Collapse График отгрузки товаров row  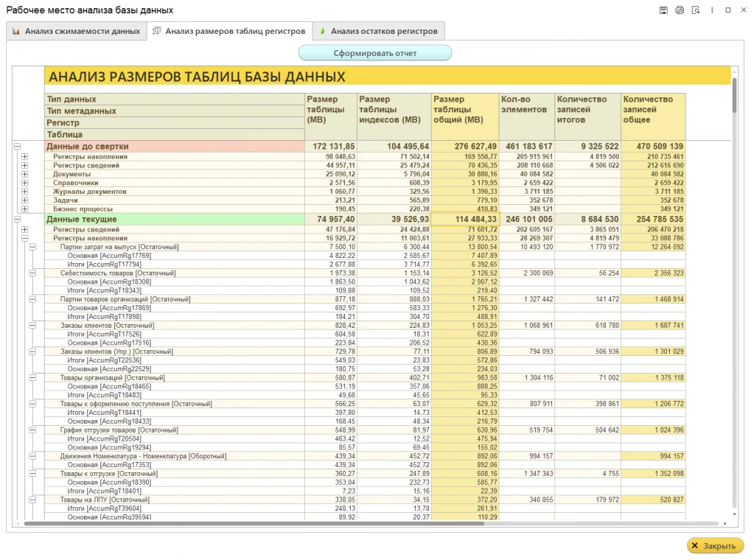pos(32,430)
